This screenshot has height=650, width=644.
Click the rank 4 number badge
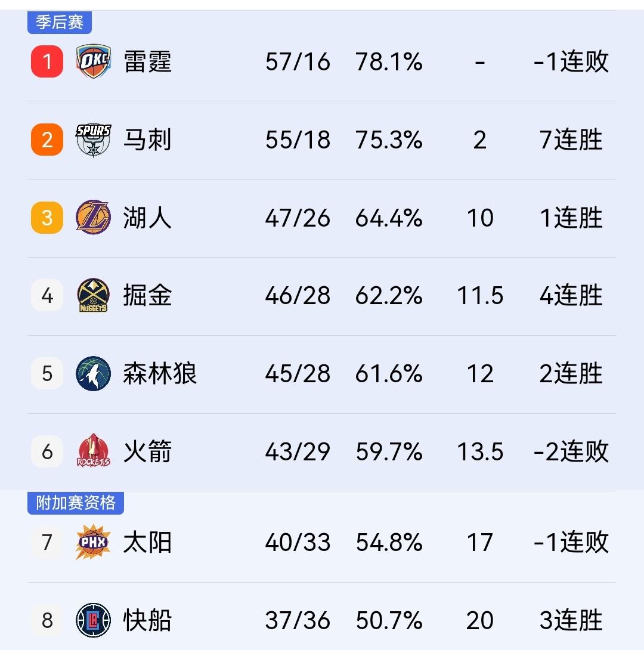coord(47,295)
